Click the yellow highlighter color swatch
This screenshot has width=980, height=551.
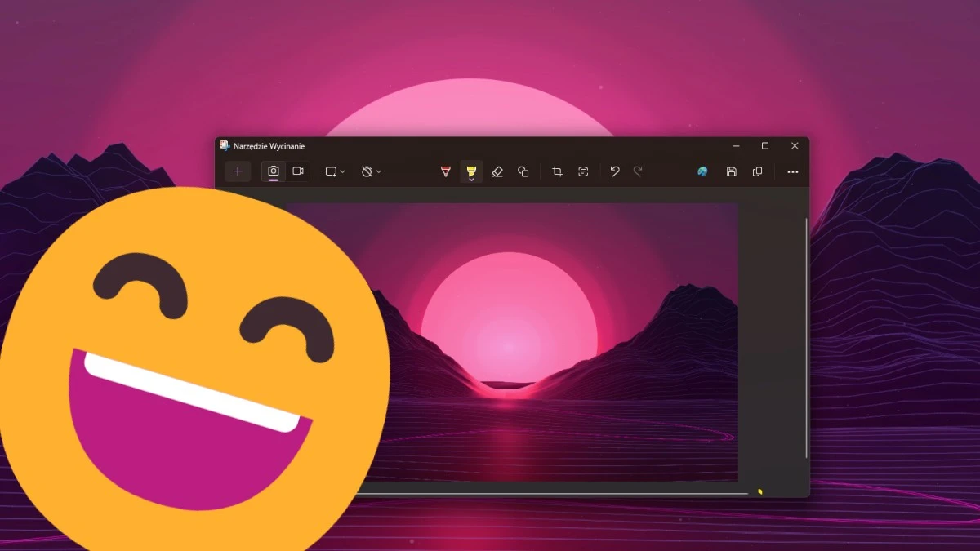click(472, 167)
